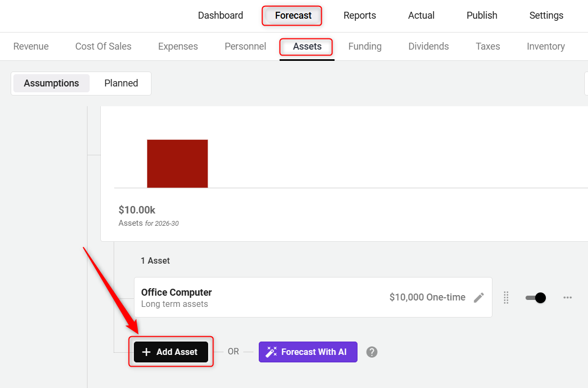Switch to the Taxes tab
Image resolution: width=588 pixels, height=388 pixels.
coord(488,46)
